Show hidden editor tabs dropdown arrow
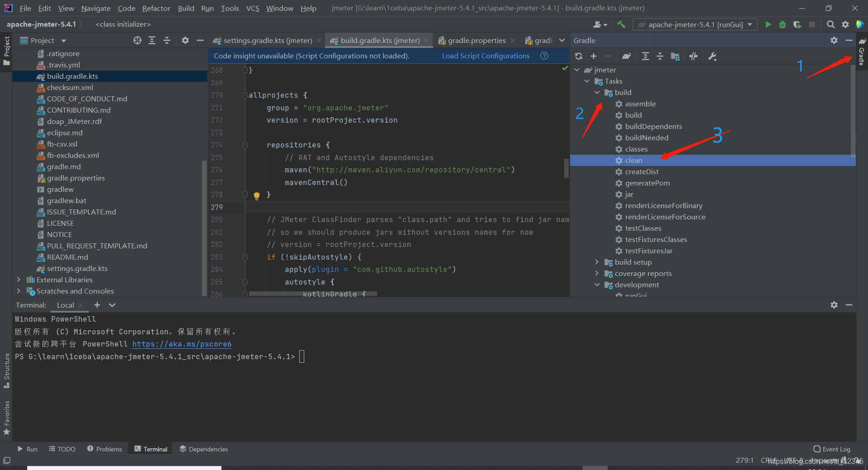This screenshot has width=868, height=470. point(562,40)
